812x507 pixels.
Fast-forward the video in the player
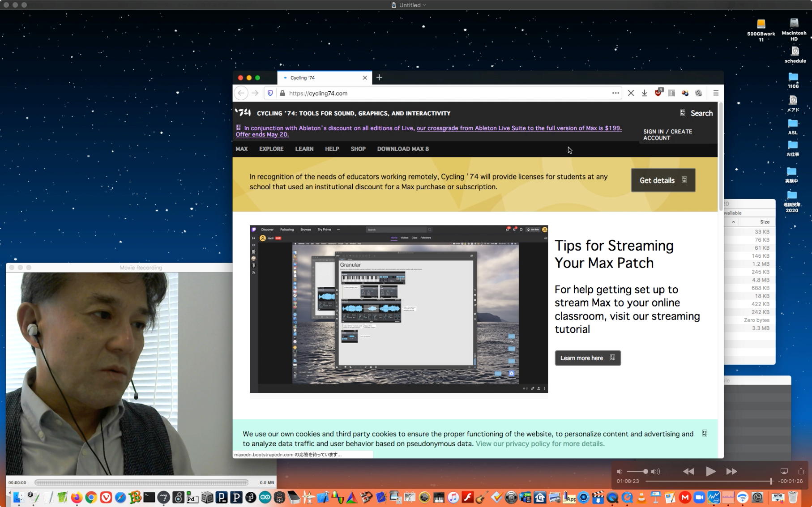(x=732, y=471)
